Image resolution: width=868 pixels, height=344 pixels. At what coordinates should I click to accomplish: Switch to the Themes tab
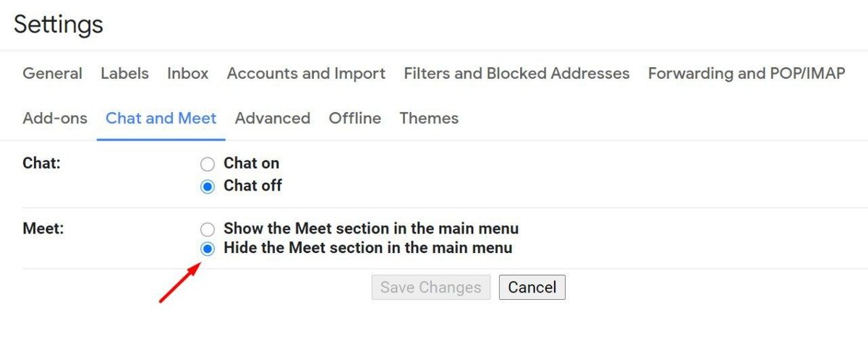point(429,119)
